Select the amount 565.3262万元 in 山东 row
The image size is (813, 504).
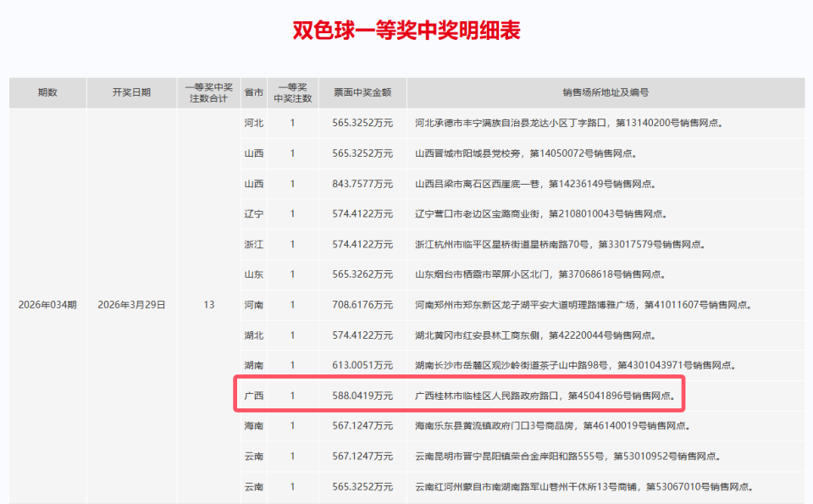(x=362, y=274)
